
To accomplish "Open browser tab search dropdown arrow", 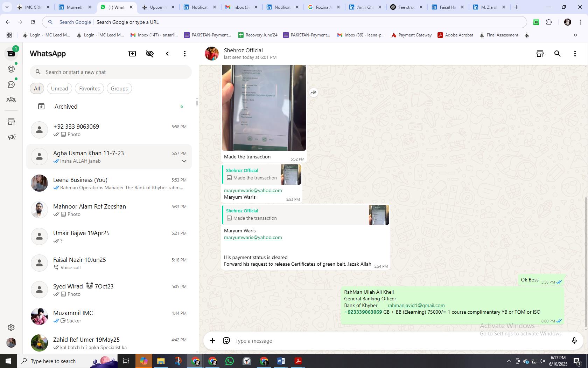I will click(x=7, y=7).
